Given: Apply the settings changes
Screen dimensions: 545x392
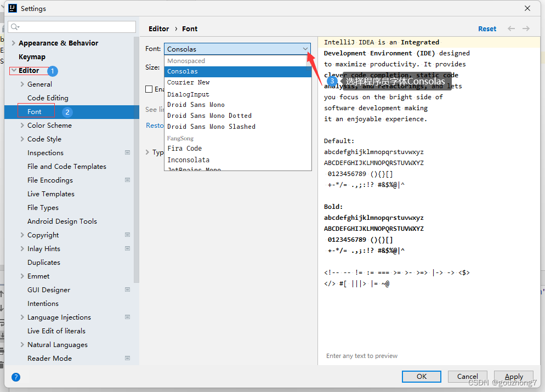Looking at the screenshot, I should [x=514, y=376].
